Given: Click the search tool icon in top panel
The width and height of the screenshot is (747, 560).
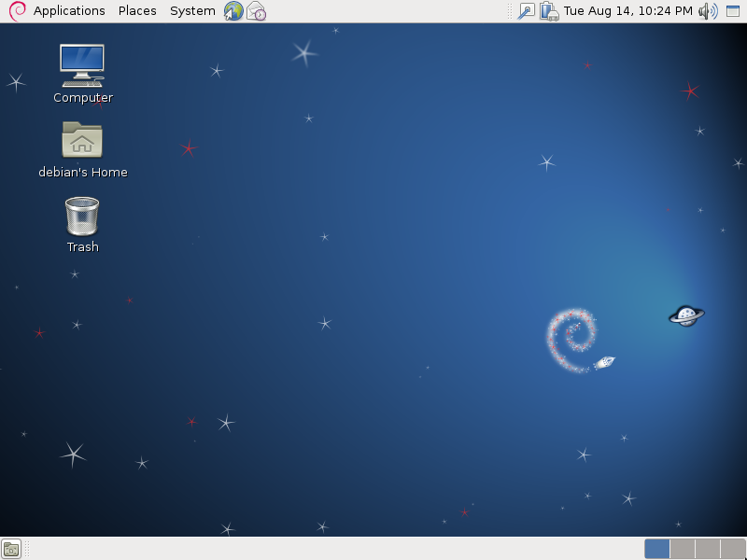Looking at the screenshot, I should coord(527,11).
